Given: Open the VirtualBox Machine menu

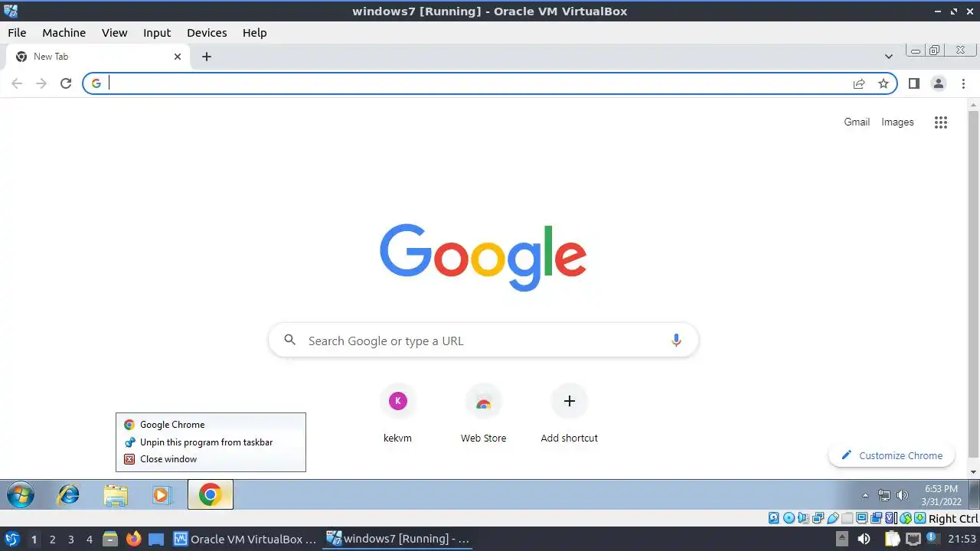Looking at the screenshot, I should click(x=64, y=33).
